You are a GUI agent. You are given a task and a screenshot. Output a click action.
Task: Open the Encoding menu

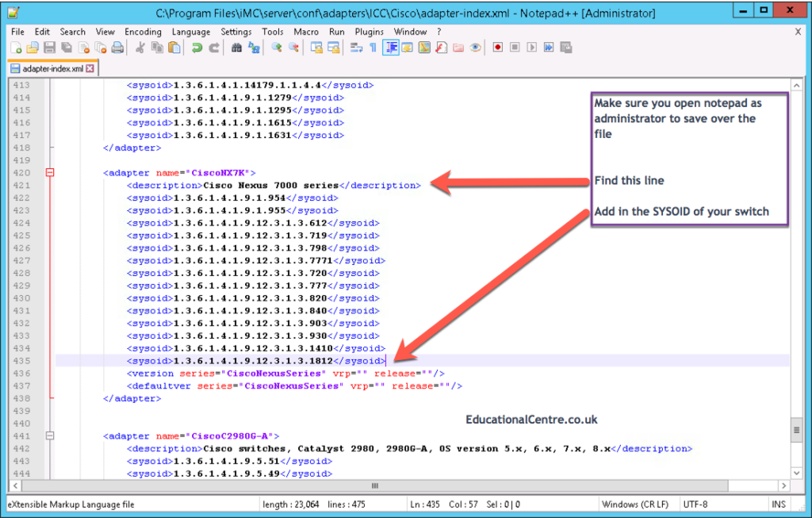[143, 32]
